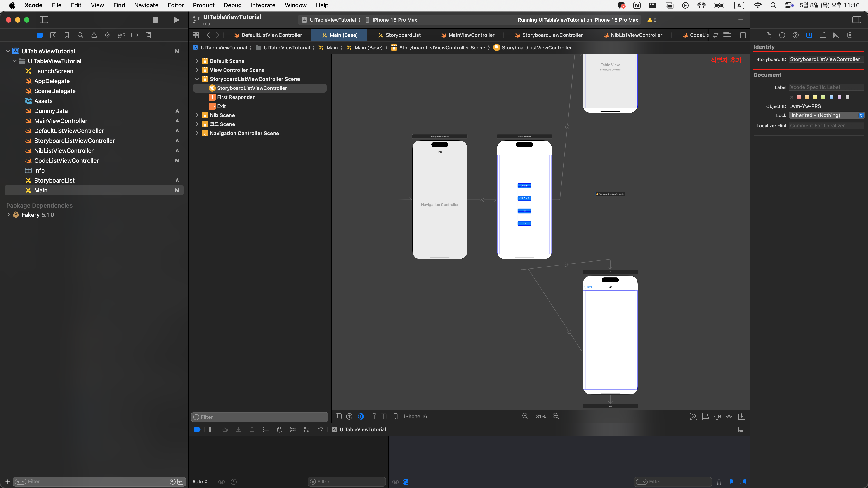This screenshot has height=488, width=868.
Task: Select the purple label color swatch
Action: pyautogui.click(x=839, y=97)
